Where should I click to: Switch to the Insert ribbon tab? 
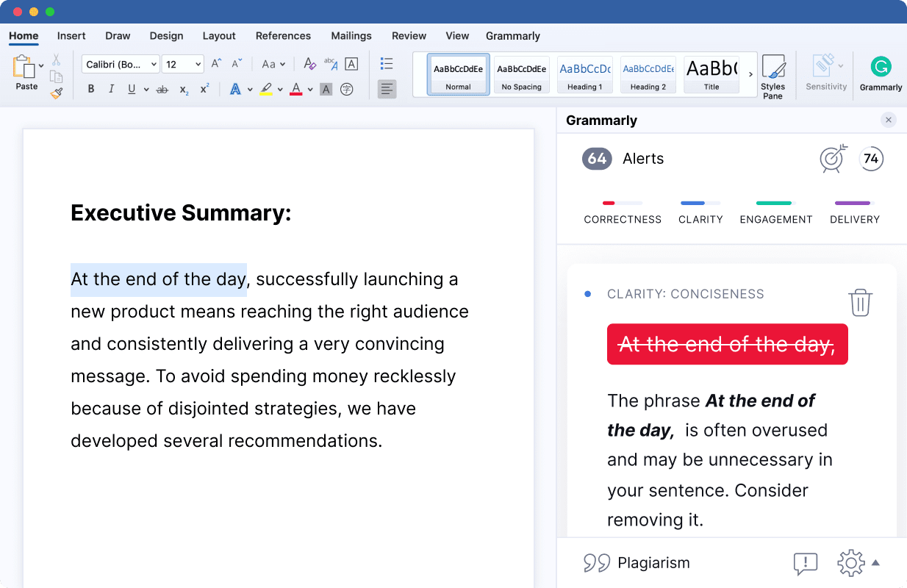[x=71, y=35]
